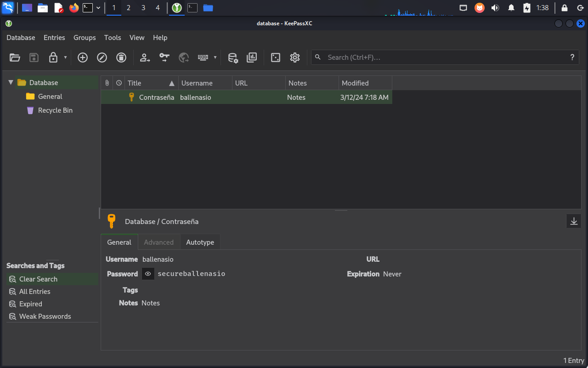Switch to the Advanced preview tab
Viewport: 588px width, 368px height.
coord(159,242)
